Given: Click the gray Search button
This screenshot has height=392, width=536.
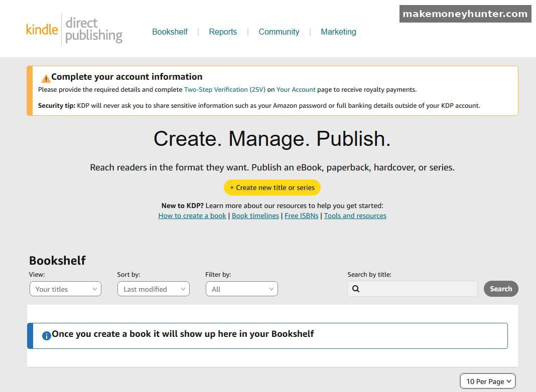Looking at the screenshot, I should (x=501, y=289).
